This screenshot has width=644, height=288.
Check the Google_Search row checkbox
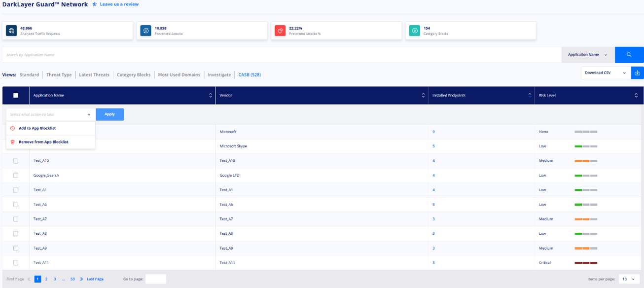tap(16, 176)
